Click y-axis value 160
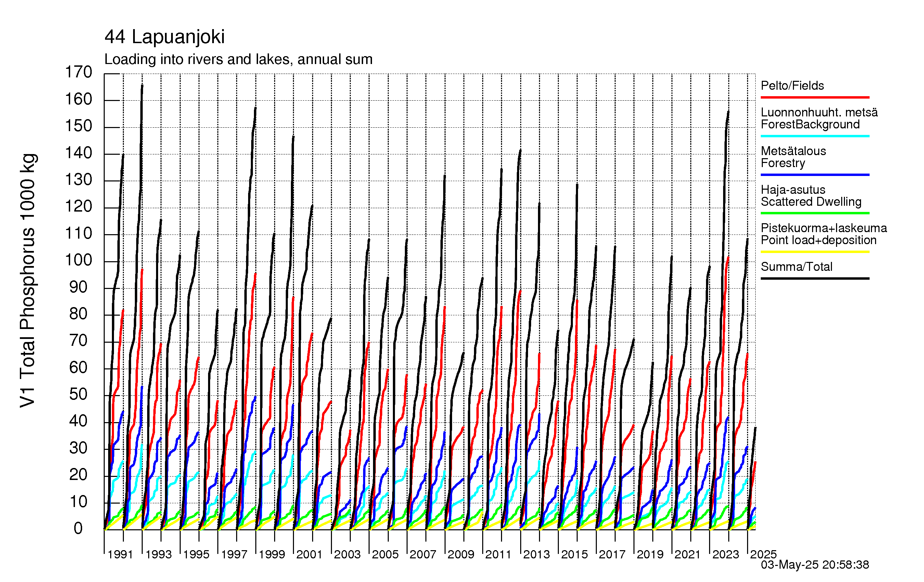Screen dimensions: 924x582 tap(79, 99)
